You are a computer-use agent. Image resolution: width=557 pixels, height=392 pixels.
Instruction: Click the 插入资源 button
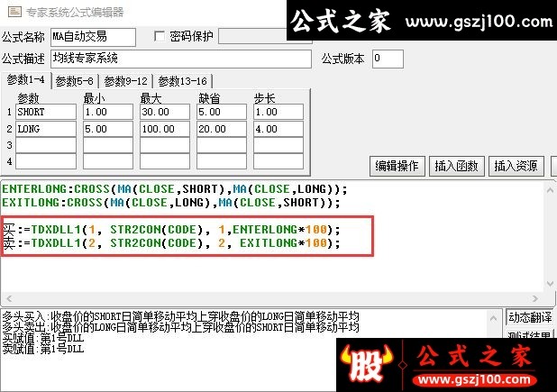point(516,166)
